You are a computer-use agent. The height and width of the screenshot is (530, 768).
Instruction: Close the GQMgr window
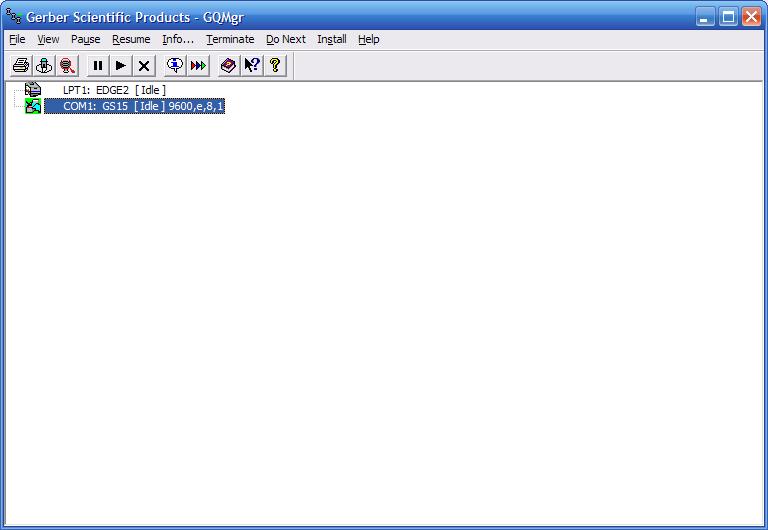[x=751, y=17]
